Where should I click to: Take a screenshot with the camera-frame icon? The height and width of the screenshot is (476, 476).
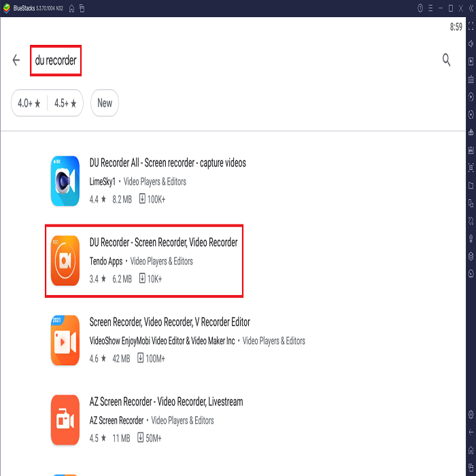(471, 167)
